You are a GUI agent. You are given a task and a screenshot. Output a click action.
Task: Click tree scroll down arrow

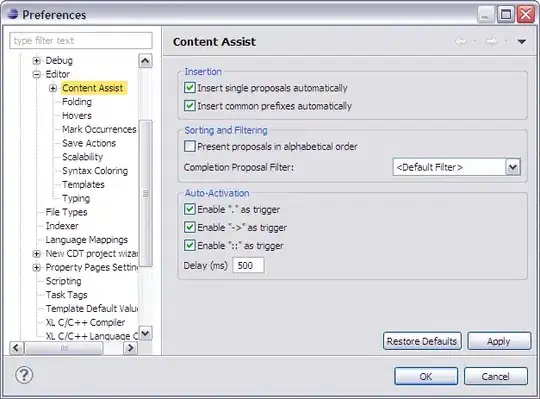(x=145, y=333)
